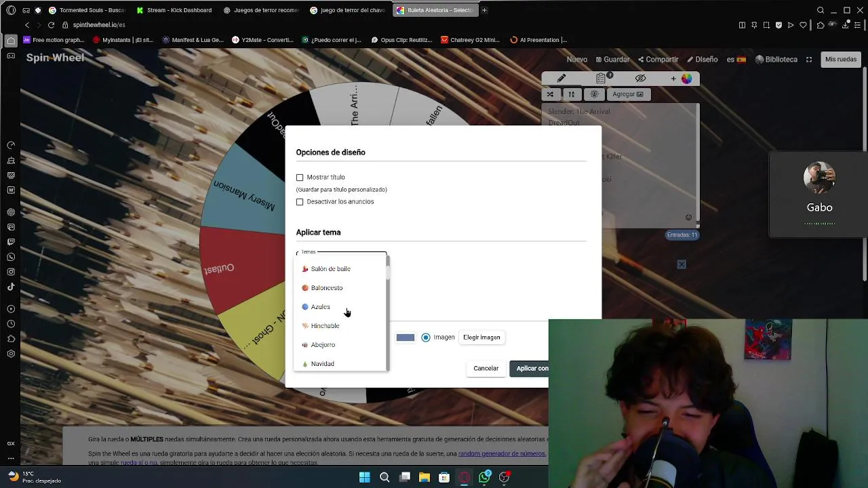Open the Diseño menu
Image resolution: width=868 pixels, height=488 pixels.
click(x=702, y=60)
